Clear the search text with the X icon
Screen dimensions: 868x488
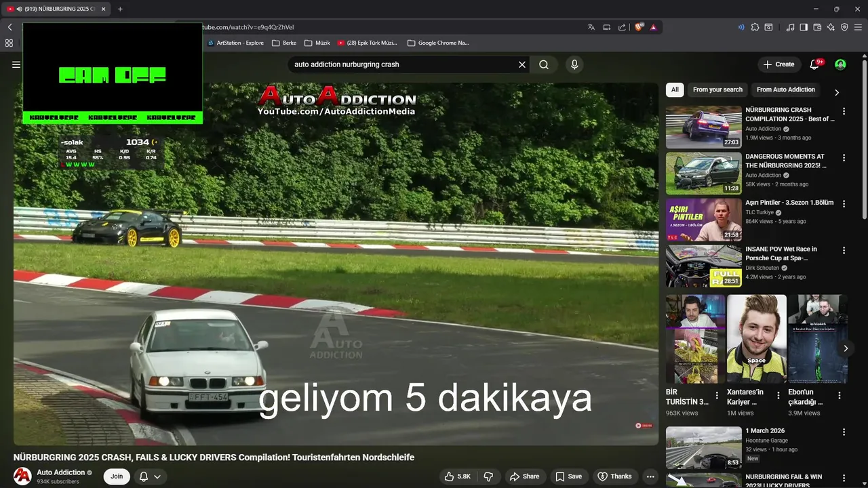click(522, 64)
